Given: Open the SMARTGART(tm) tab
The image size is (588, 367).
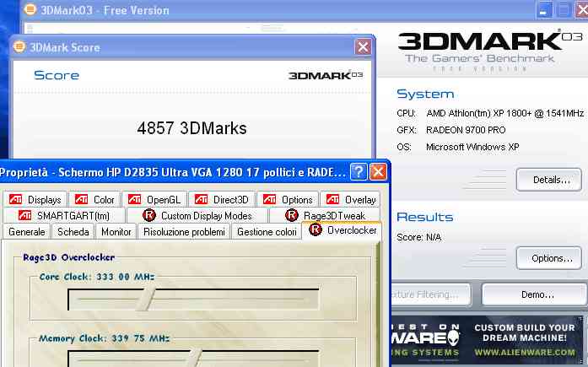Looking at the screenshot, I should click(64, 215).
